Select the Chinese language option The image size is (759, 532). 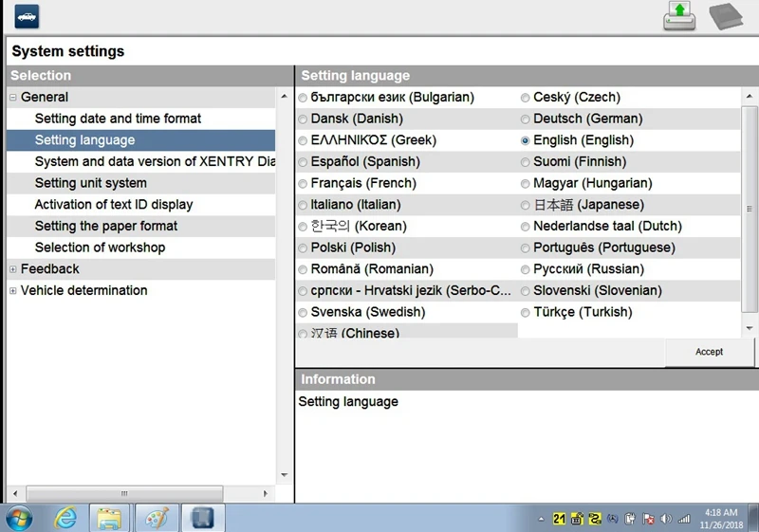tap(303, 333)
